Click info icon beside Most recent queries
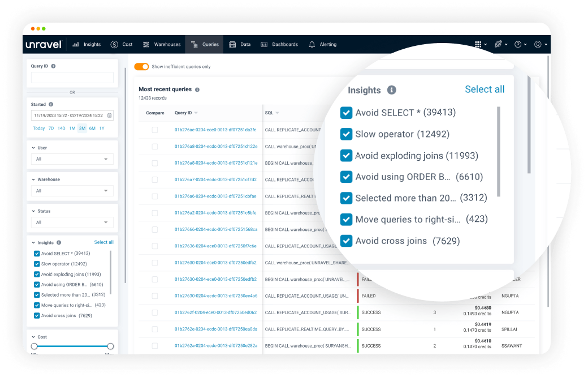Screen dimensions: 588x377 click(x=197, y=90)
